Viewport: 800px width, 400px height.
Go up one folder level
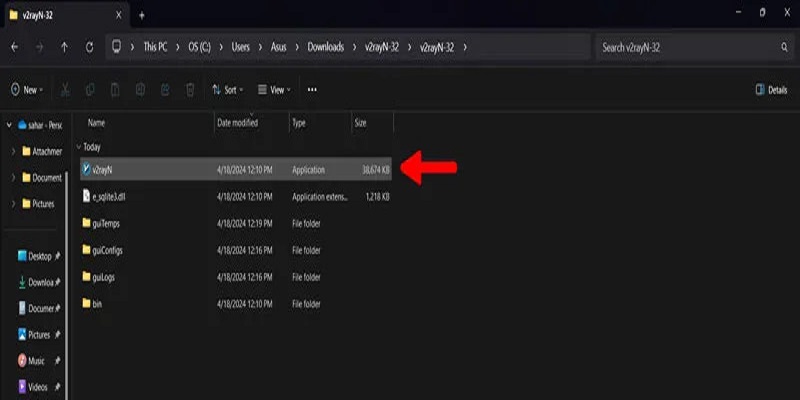(64, 47)
